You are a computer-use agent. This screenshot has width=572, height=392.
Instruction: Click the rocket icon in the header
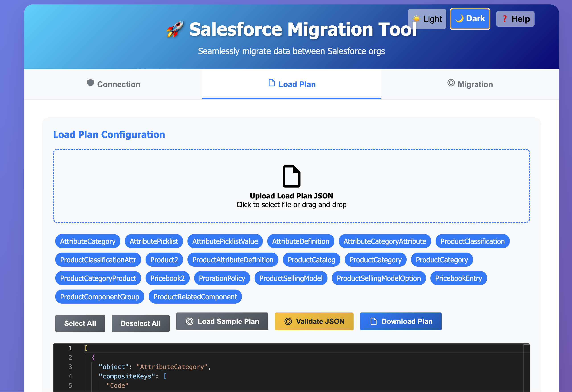[175, 29]
